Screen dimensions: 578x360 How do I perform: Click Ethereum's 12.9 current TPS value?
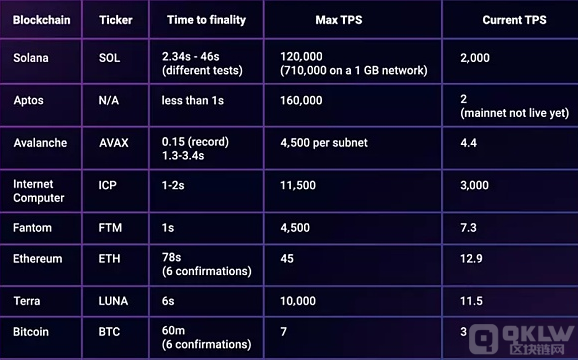tap(471, 259)
